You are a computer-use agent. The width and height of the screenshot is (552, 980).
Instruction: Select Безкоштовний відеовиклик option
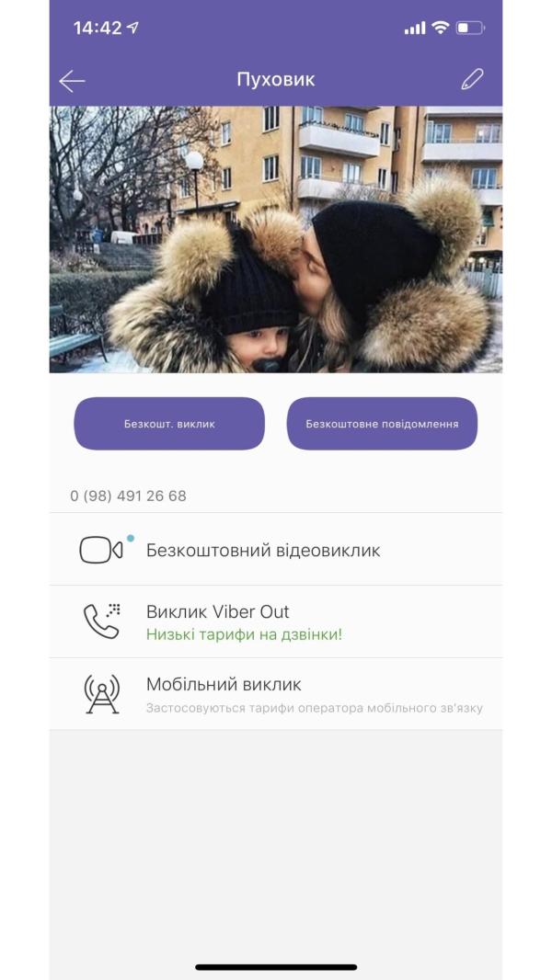click(276, 550)
